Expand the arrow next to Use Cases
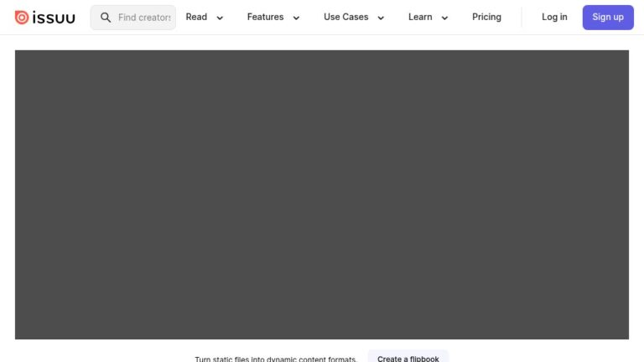Viewport: 644px width, 362px height. [381, 18]
